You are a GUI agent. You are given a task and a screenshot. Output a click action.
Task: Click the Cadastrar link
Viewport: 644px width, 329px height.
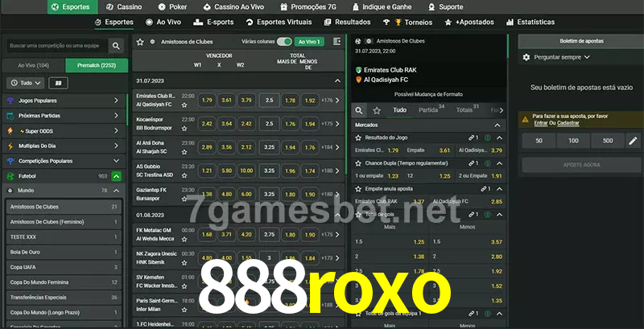[568, 123]
